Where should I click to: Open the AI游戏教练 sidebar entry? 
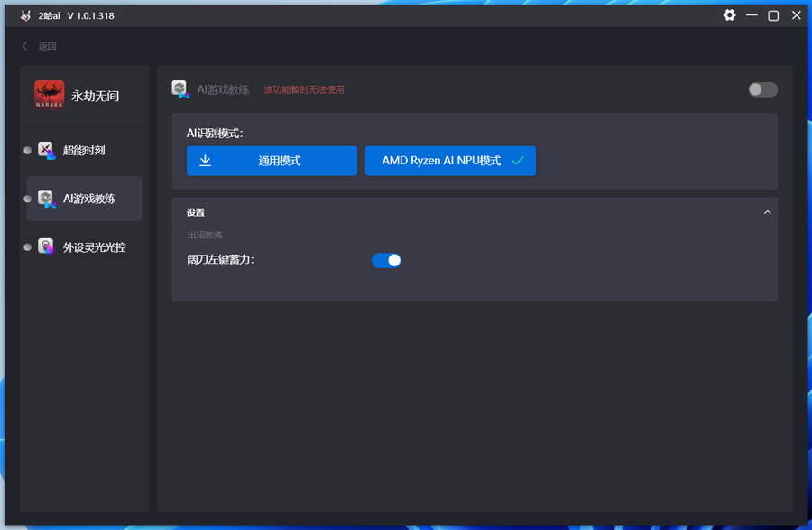(85, 199)
